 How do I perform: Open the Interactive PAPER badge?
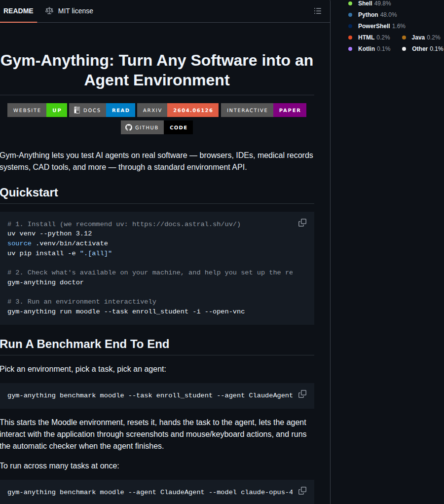pos(263,110)
